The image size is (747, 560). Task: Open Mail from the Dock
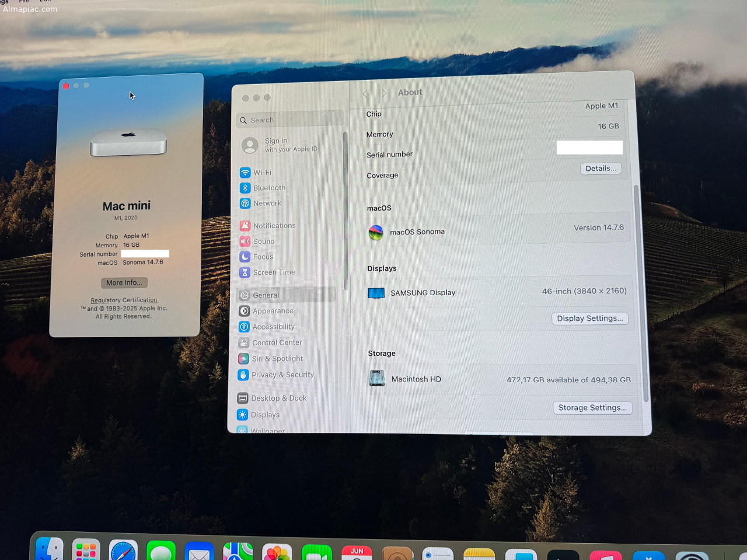199,552
